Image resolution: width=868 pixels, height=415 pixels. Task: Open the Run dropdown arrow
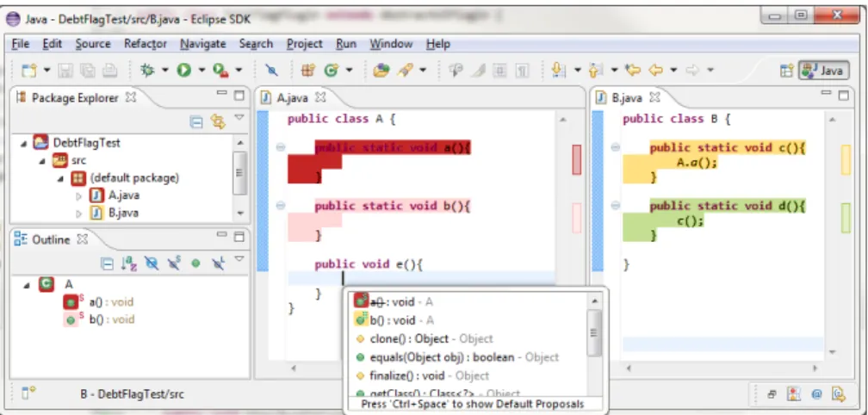coord(201,71)
